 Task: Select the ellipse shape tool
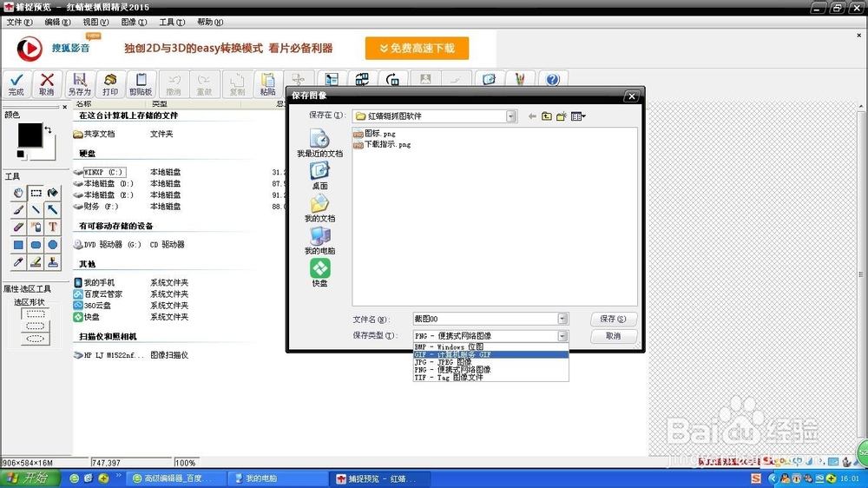click(x=53, y=245)
